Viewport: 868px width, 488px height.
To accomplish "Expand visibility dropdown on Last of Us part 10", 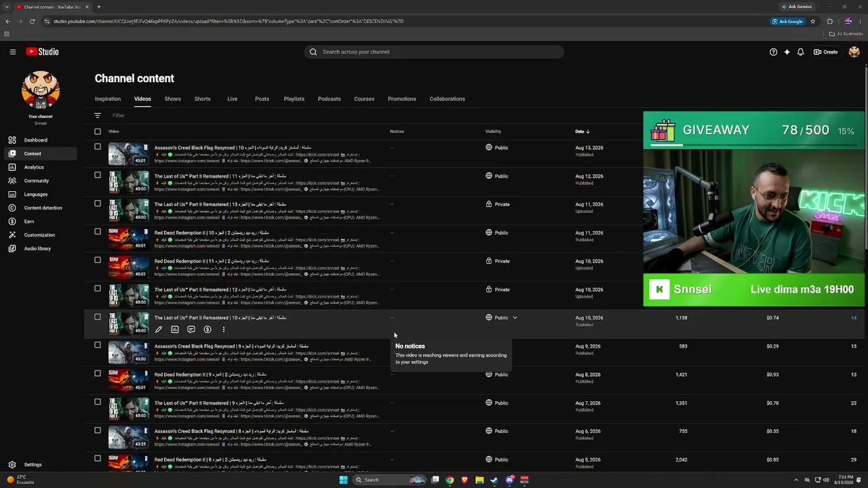I will click(x=515, y=318).
